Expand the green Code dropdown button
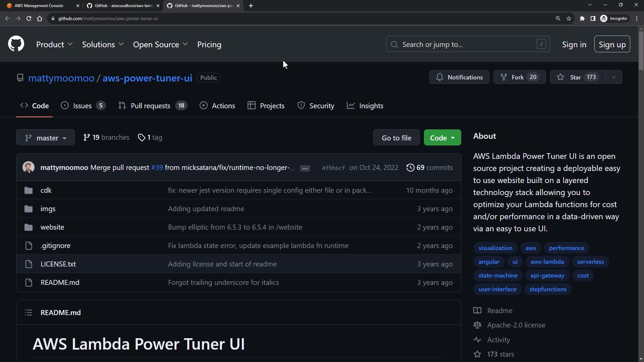644x362 pixels. tap(442, 138)
